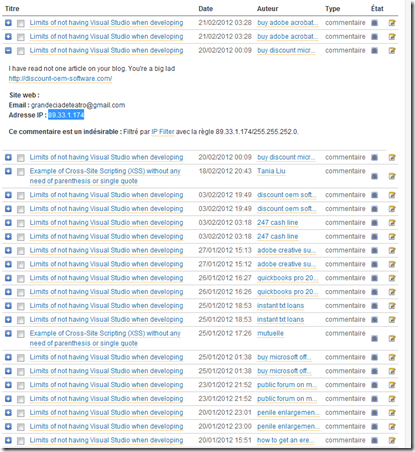Image resolution: width=415 pixels, height=452 pixels.
Task: Edit the collapsed 20/02/2012 00:09 comment
Action: (392, 157)
